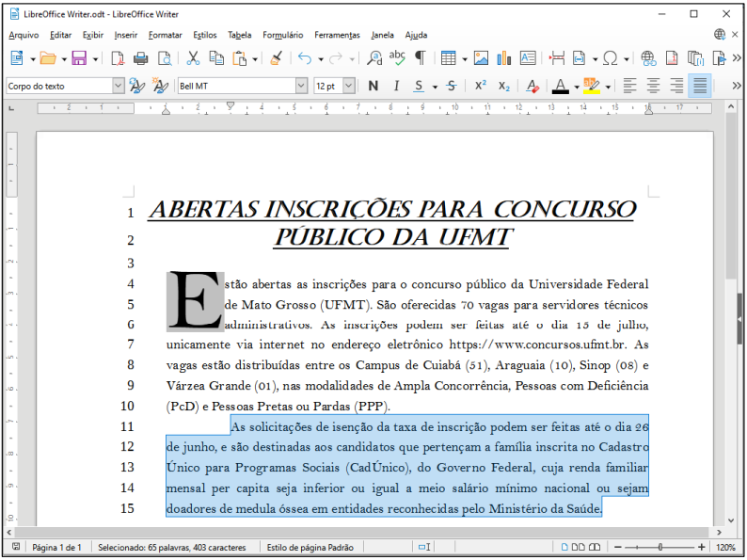747x560 pixels.
Task: Insert a chart from the toolbar
Action: click(503, 58)
